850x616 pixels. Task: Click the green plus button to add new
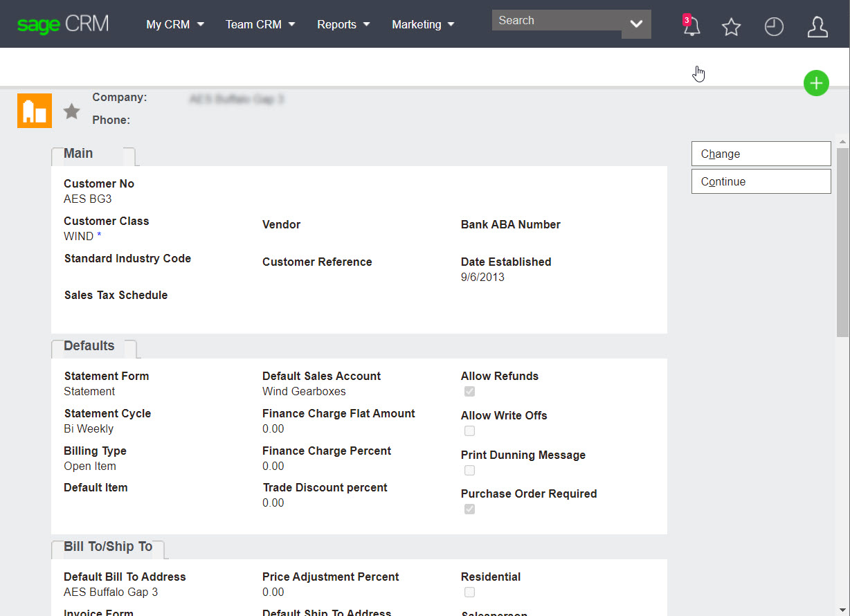[x=816, y=82]
